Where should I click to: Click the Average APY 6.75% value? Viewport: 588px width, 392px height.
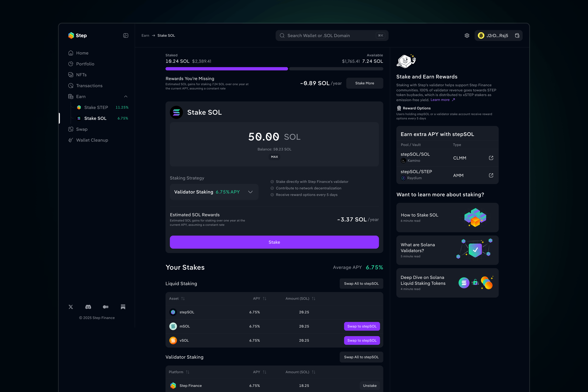tap(374, 267)
